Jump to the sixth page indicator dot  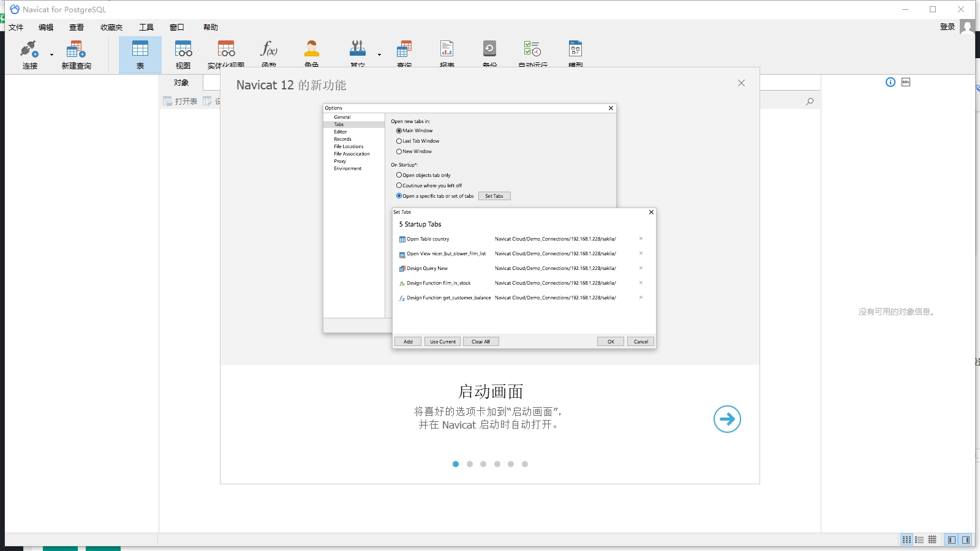pyautogui.click(x=525, y=464)
